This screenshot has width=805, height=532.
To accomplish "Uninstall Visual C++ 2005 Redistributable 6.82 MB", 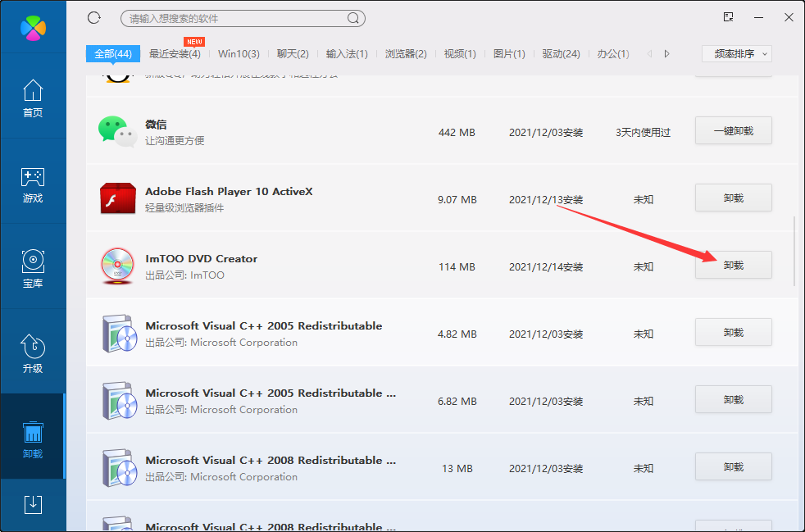I will click(x=734, y=399).
